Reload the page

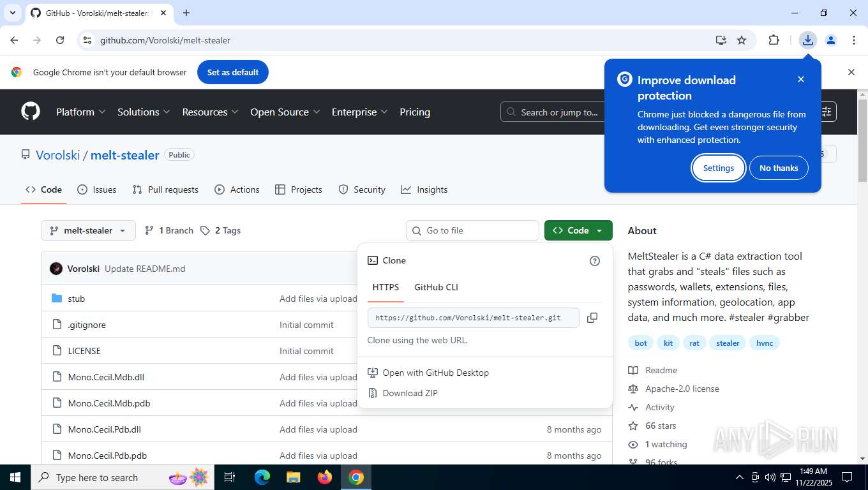(60, 40)
